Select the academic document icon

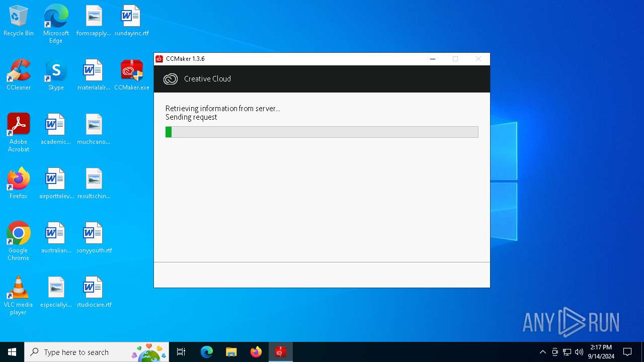point(56,129)
